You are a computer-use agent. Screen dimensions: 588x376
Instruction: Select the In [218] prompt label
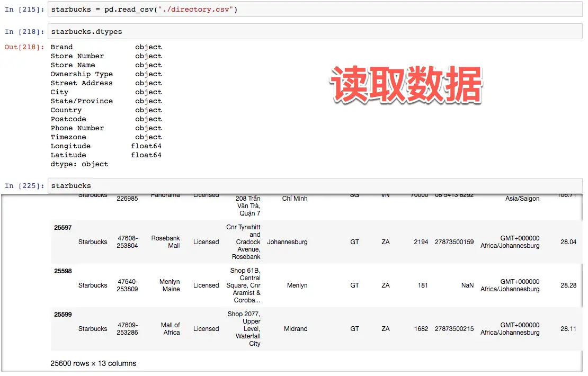(x=24, y=32)
